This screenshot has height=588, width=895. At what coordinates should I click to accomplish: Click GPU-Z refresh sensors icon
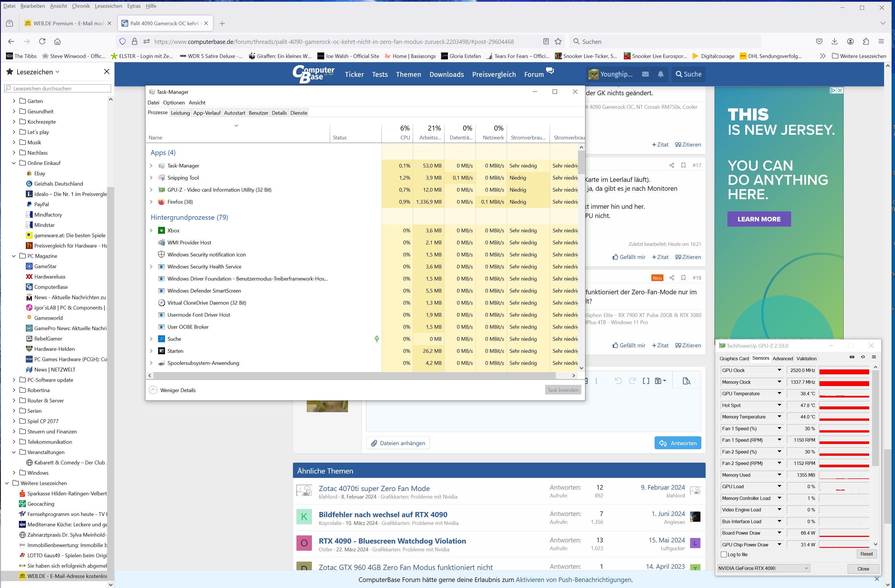click(x=863, y=357)
